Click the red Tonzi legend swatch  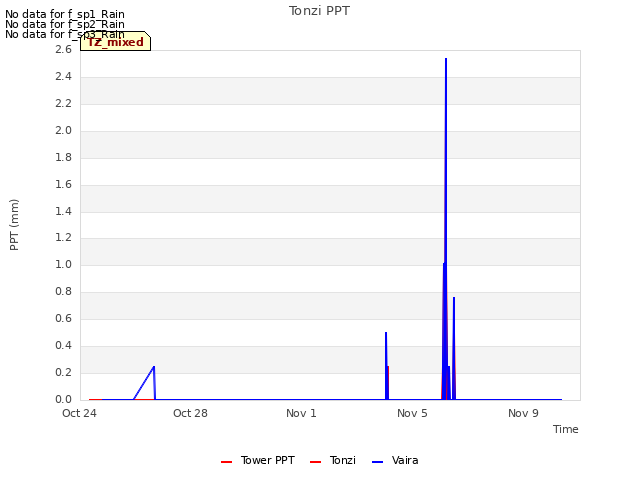316,462
